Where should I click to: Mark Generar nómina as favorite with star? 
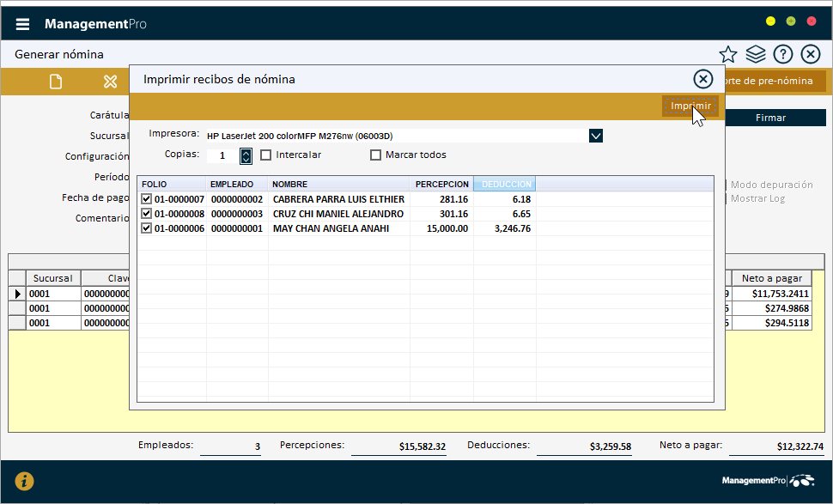tap(728, 54)
